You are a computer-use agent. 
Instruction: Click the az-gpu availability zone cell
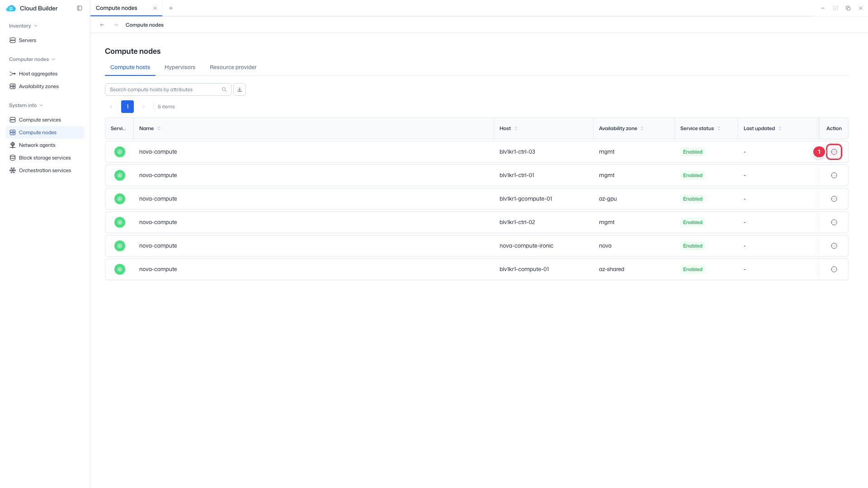[608, 199]
